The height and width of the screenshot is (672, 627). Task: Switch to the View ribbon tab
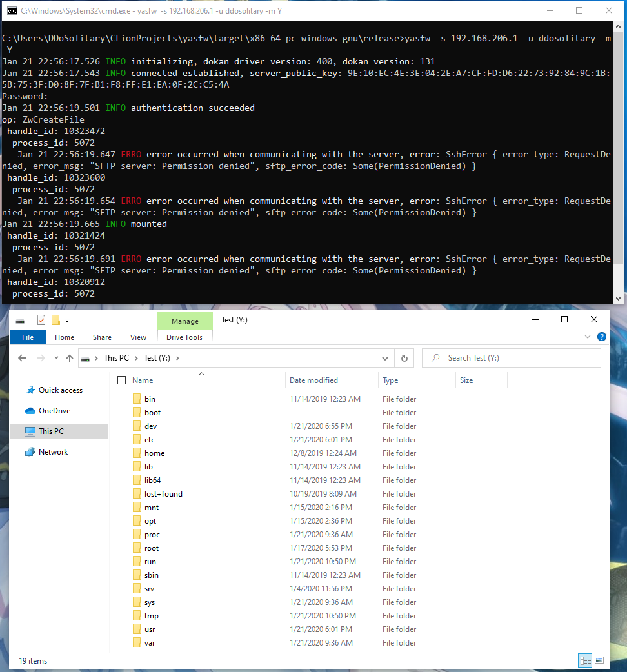coord(138,337)
